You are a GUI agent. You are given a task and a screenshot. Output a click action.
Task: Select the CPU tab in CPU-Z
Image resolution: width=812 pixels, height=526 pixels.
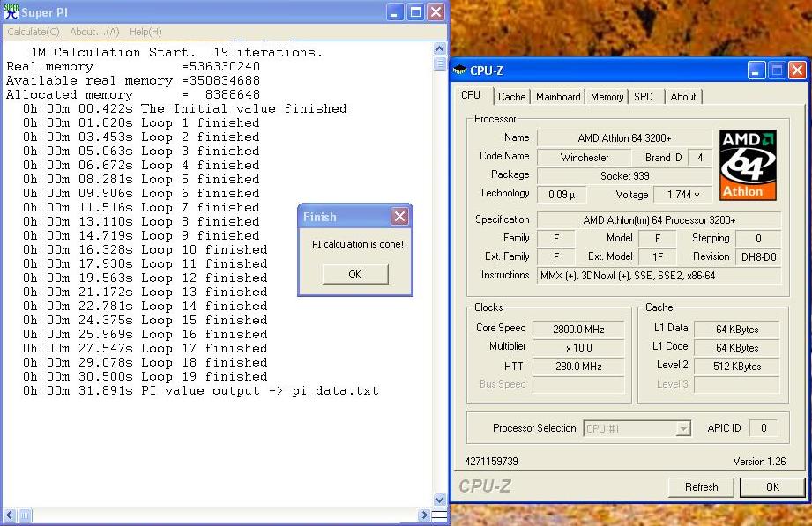(x=471, y=95)
